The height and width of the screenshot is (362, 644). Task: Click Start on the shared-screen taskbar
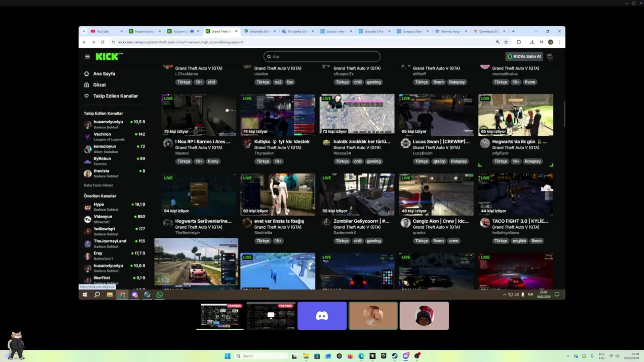(85, 295)
